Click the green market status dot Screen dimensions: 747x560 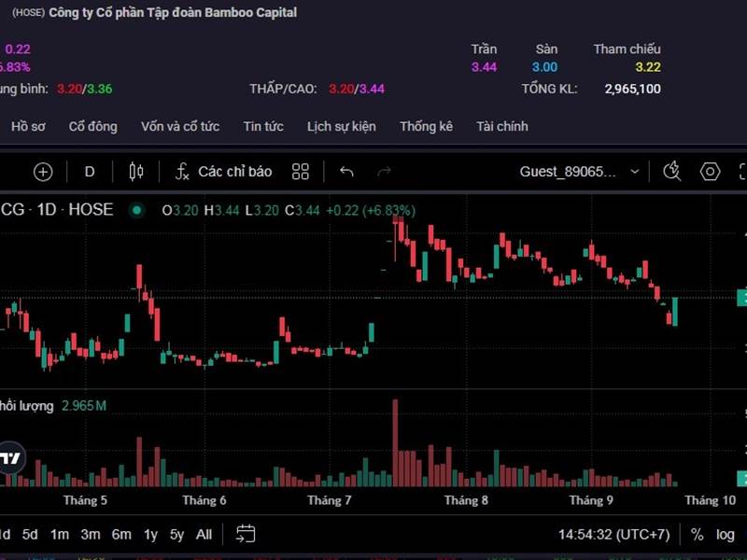136,210
